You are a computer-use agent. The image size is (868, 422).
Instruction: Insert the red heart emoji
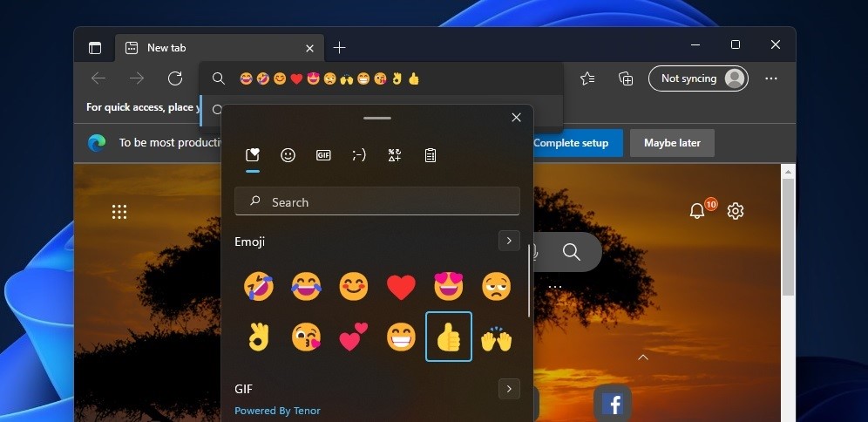401,287
